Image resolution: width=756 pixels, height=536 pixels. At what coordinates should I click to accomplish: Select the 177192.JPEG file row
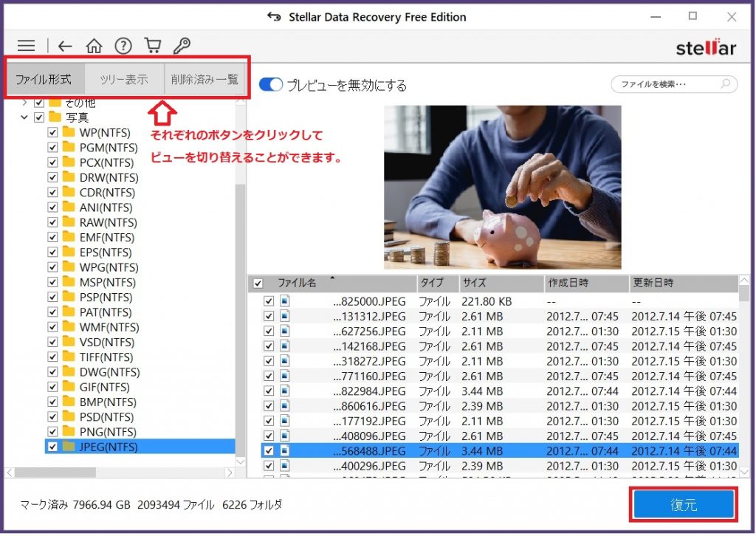click(500, 421)
